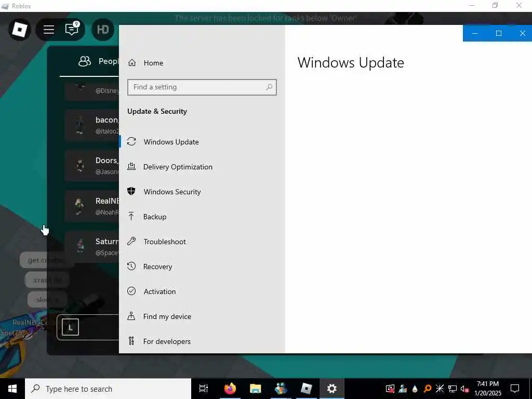Image resolution: width=532 pixels, height=399 pixels.
Task: Open Windows Security page
Action: click(x=172, y=192)
